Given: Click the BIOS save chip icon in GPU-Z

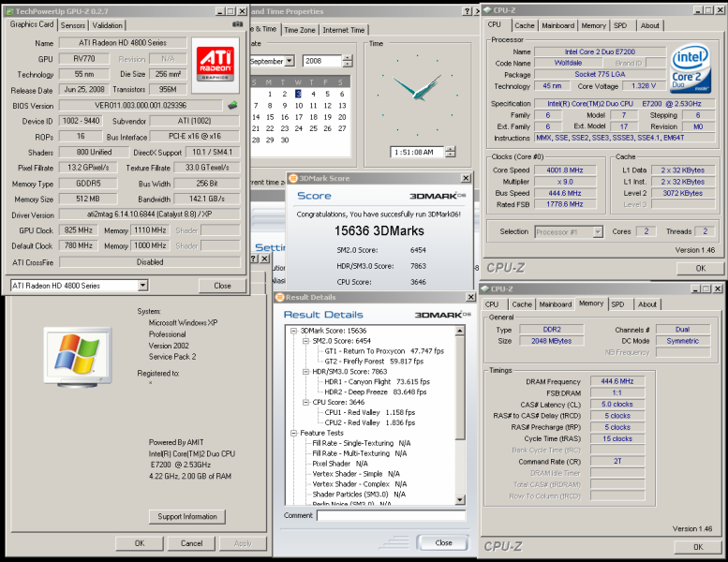Looking at the screenshot, I should pyautogui.click(x=232, y=105).
